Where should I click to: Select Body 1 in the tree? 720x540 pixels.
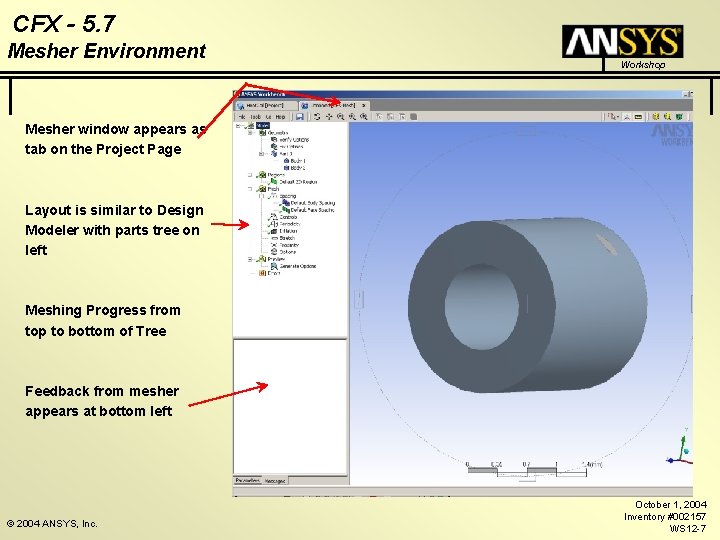[x=298, y=161]
